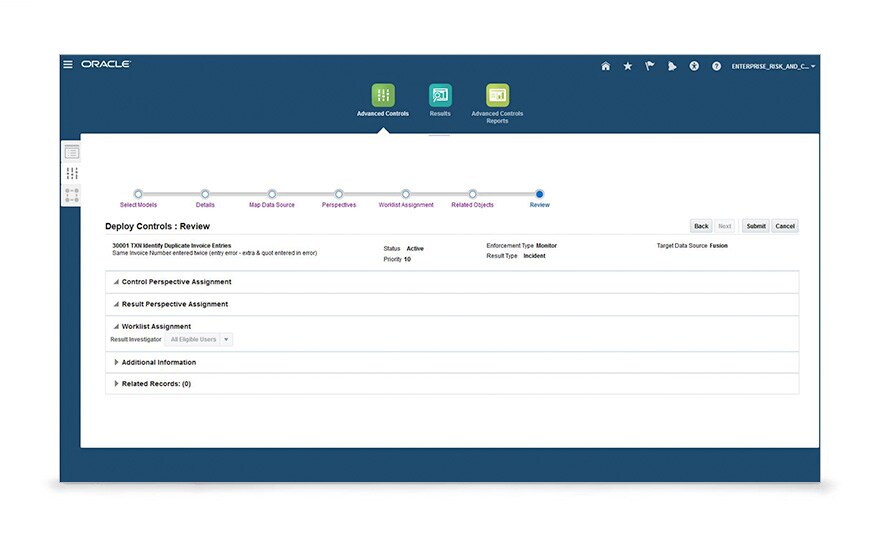Open the Results icon
The height and width of the screenshot is (533, 880).
click(440, 95)
